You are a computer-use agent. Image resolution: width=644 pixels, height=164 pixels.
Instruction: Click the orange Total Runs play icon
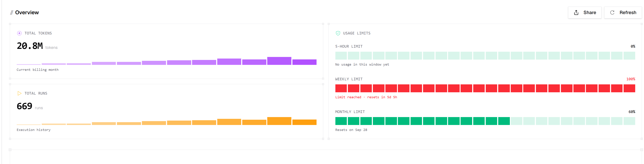point(20,93)
